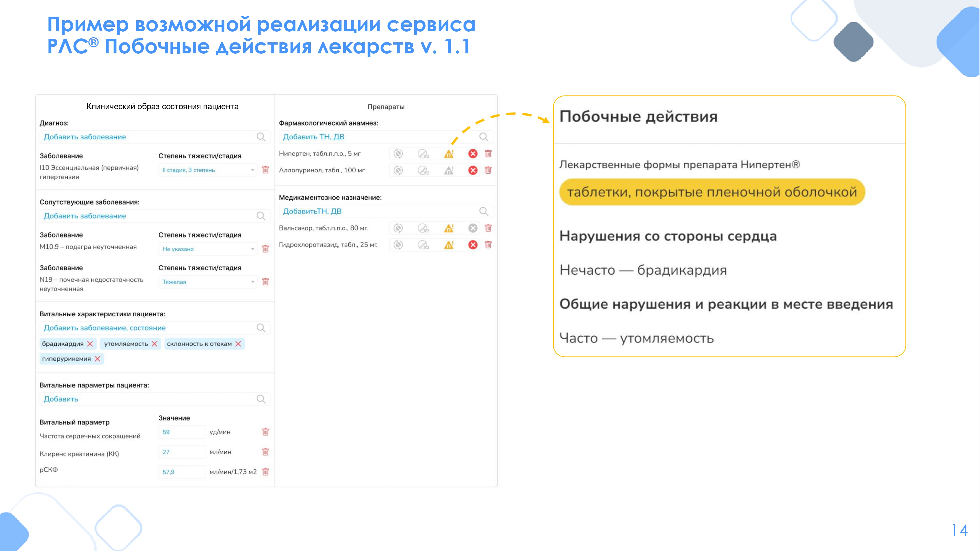
Task: Click search icon in Диагноз field
Action: pyautogui.click(x=261, y=137)
